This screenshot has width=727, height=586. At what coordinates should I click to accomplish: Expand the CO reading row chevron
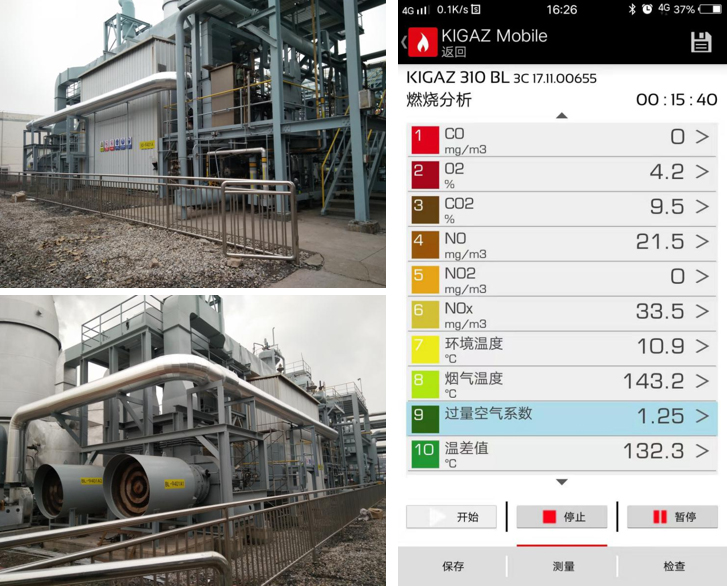pos(702,137)
